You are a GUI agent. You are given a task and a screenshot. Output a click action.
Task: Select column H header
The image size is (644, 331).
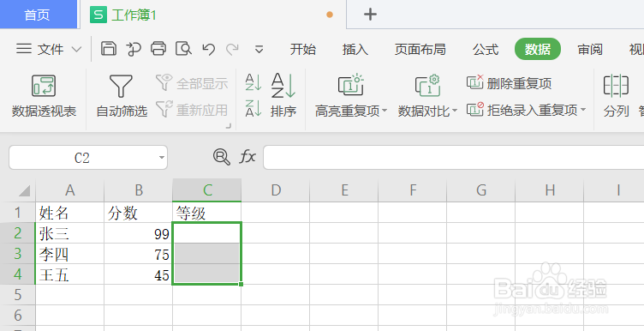point(550,190)
